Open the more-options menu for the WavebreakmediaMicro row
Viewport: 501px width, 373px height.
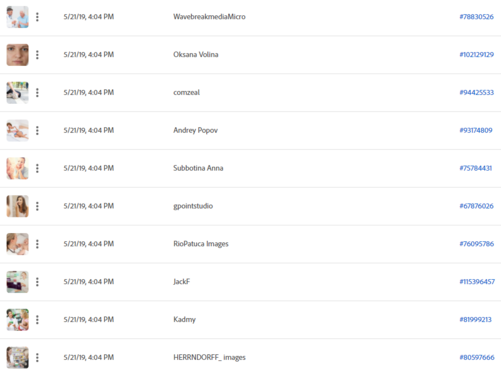point(37,17)
